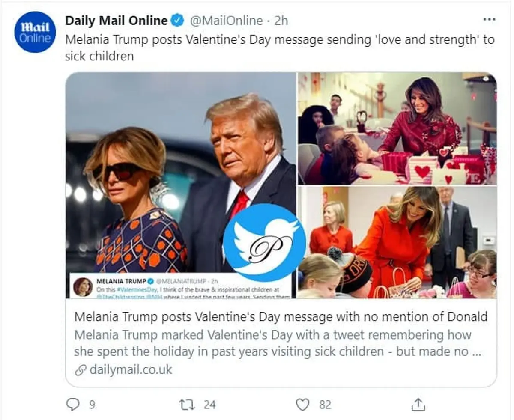Image resolution: width=514 pixels, height=420 pixels.
Task: Click the embedded Melania Trump tweet snippet
Action: click(x=180, y=286)
